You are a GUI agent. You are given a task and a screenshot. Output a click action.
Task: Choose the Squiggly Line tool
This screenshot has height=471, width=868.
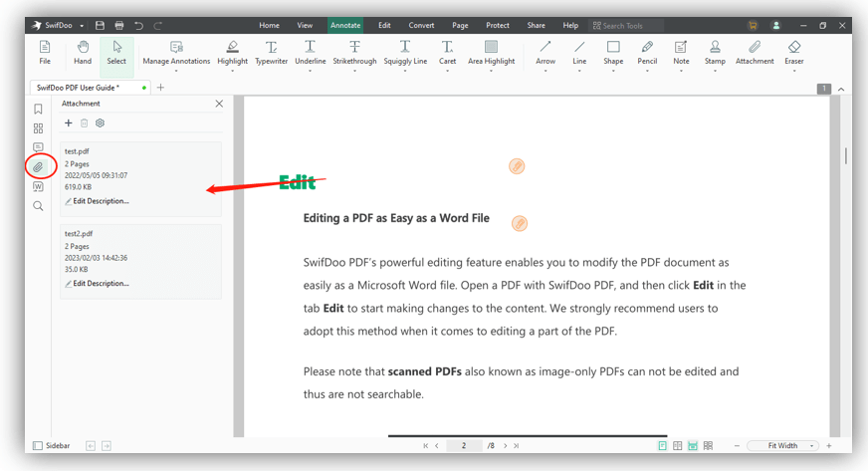coord(405,53)
